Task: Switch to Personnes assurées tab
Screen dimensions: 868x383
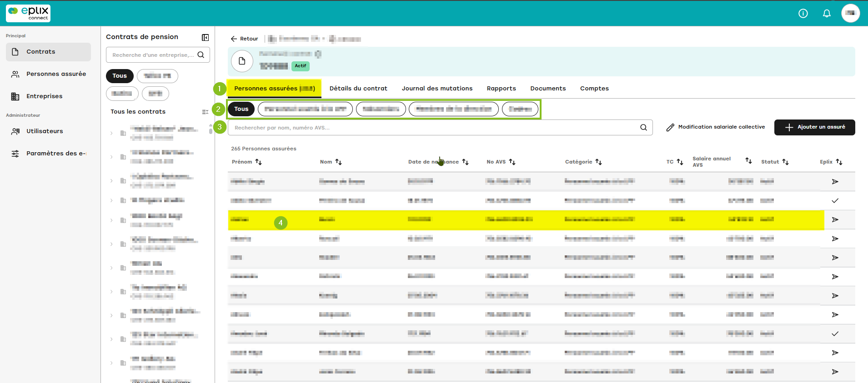Action: [275, 89]
